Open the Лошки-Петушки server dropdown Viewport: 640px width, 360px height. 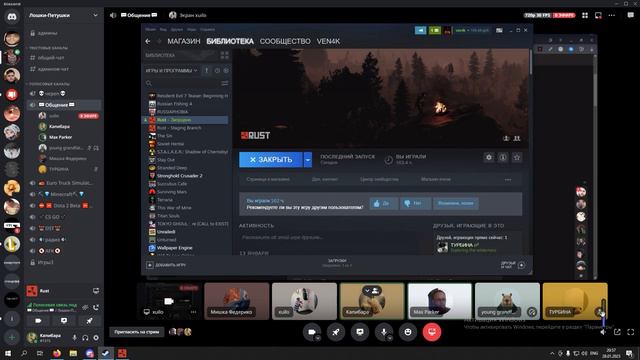pyautogui.click(x=63, y=15)
